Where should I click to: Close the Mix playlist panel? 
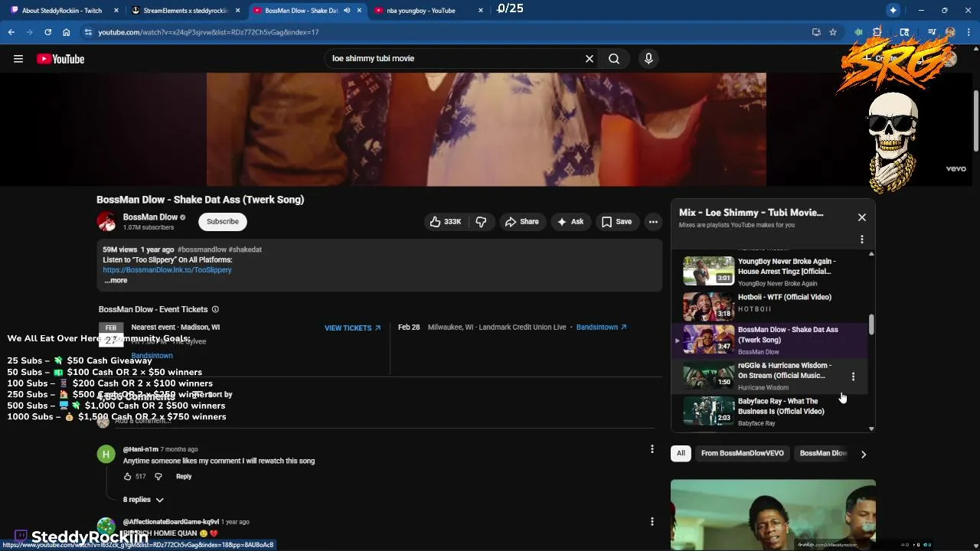pyautogui.click(x=862, y=217)
